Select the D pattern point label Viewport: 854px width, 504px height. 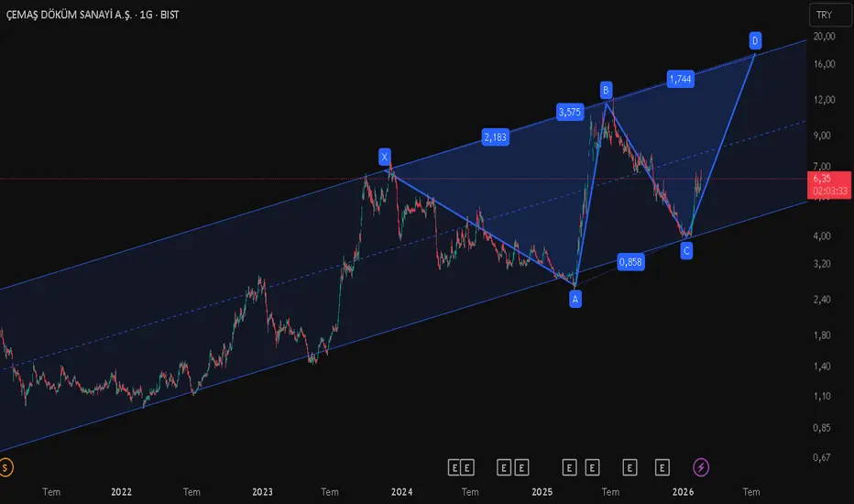tap(755, 40)
